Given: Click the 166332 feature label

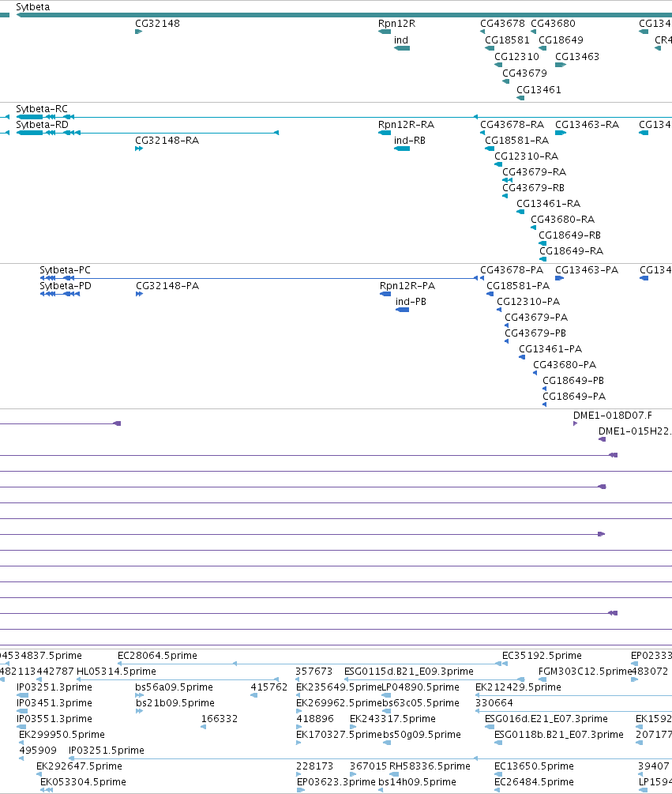Looking at the screenshot, I should pyautogui.click(x=219, y=718).
